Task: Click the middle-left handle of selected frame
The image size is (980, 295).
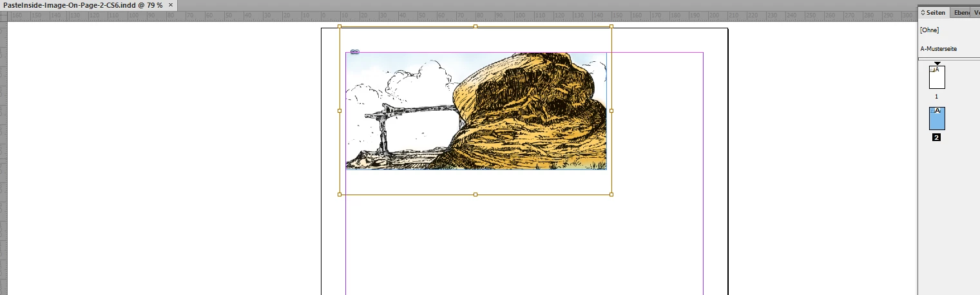Action: (x=340, y=111)
